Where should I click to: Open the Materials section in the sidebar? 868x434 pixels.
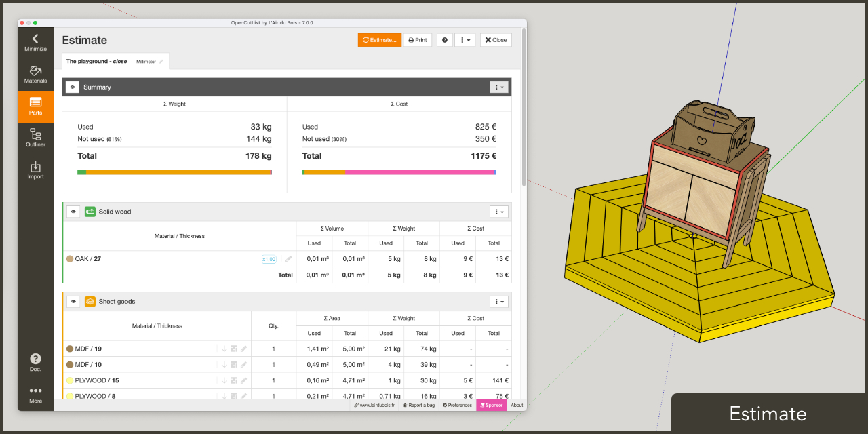[x=35, y=75]
